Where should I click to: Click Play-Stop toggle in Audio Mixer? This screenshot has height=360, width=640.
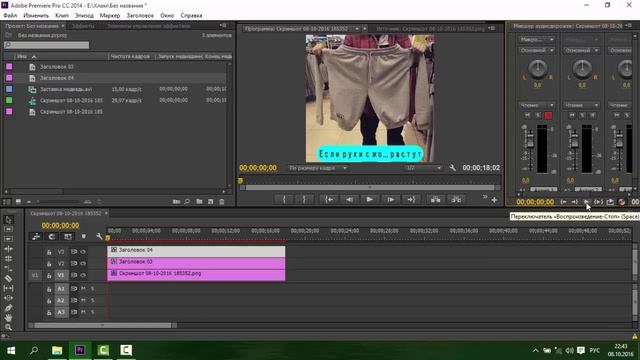587,202
